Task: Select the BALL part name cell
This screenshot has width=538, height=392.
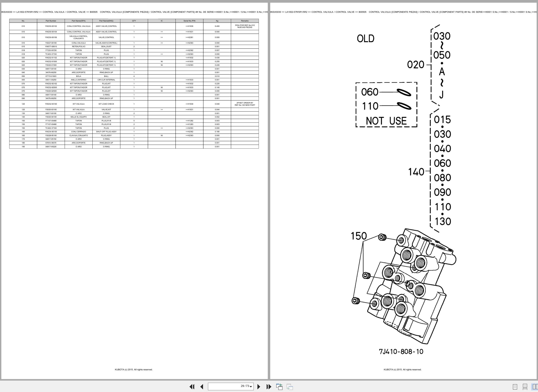Action: 106,76
